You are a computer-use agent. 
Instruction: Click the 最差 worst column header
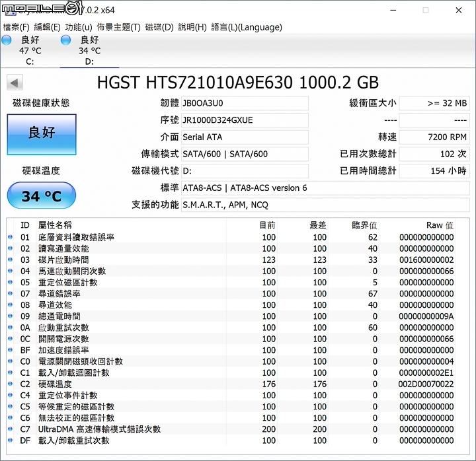click(x=318, y=225)
